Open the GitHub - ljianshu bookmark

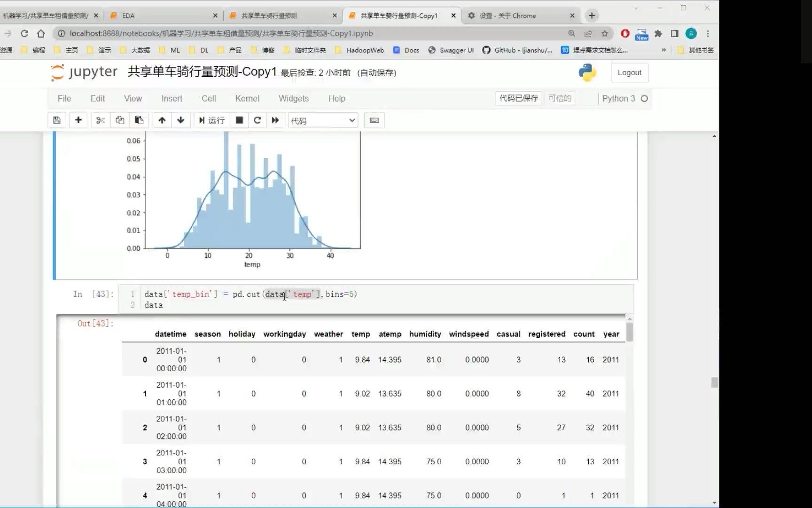pos(517,50)
